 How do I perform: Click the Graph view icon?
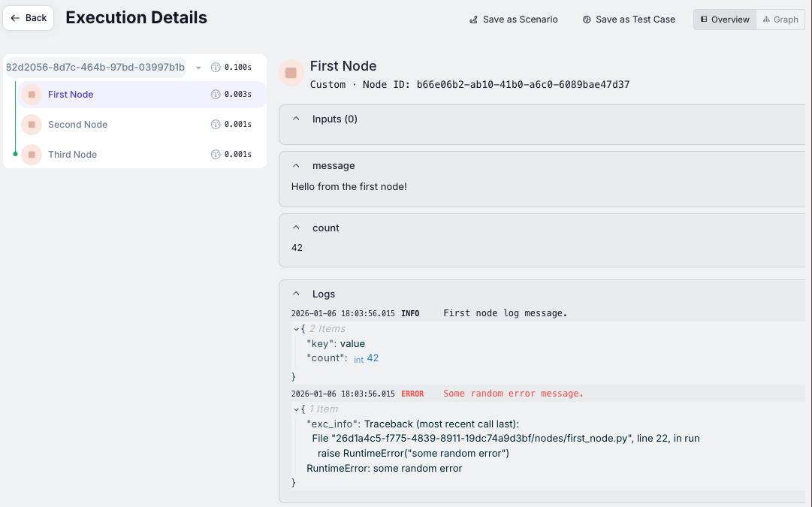[x=768, y=19]
